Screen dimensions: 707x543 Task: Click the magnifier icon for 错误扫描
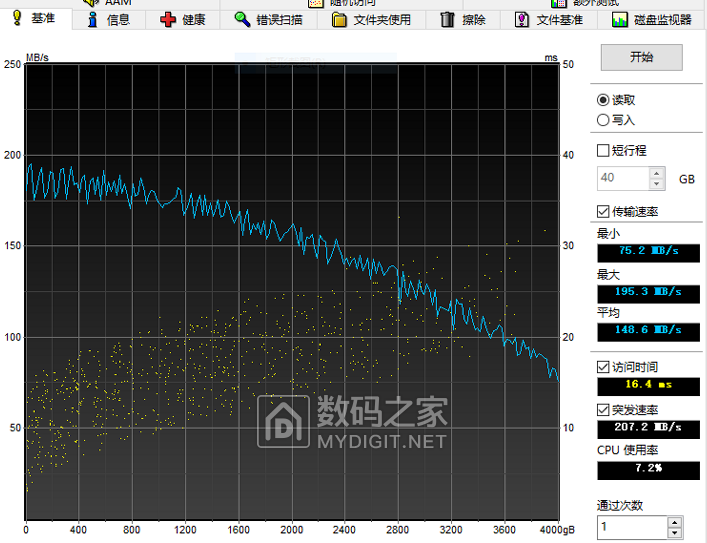click(x=242, y=19)
